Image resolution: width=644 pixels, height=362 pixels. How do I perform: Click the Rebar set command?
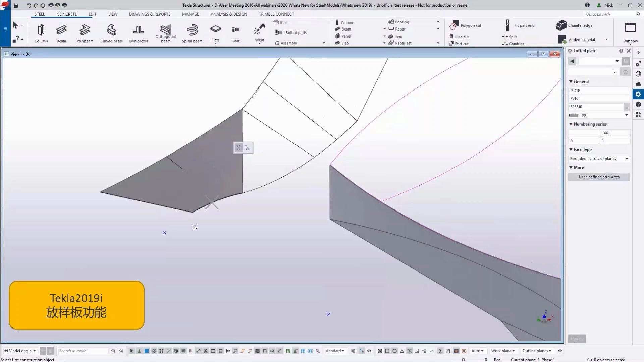click(x=400, y=43)
